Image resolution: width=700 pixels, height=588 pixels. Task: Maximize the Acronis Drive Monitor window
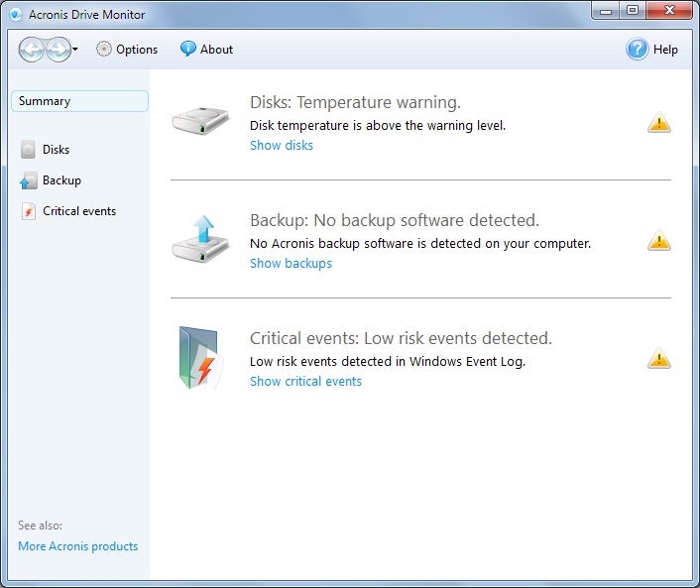pyautogui.click(x=633, y=11)
